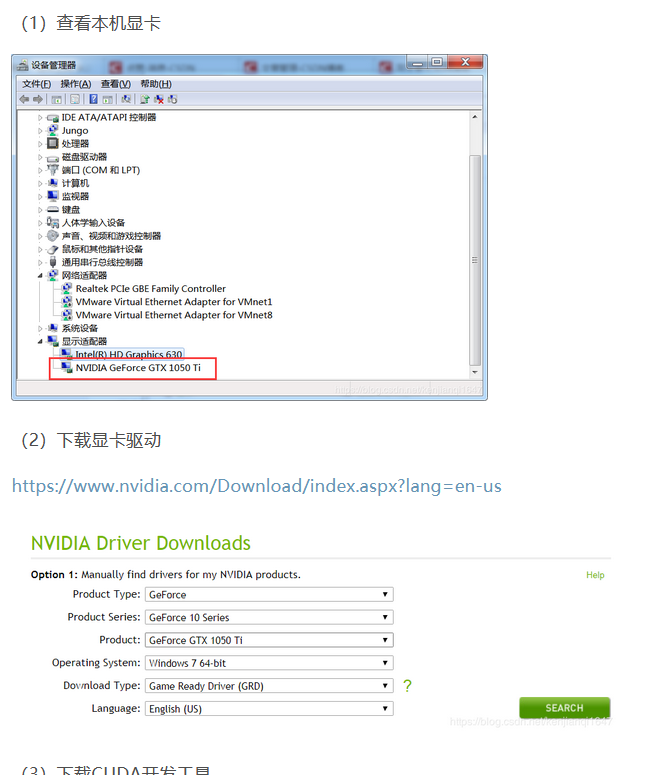Select the Jungo device icon
Screen dimensions: 658x775
click(x=53, y=130)
